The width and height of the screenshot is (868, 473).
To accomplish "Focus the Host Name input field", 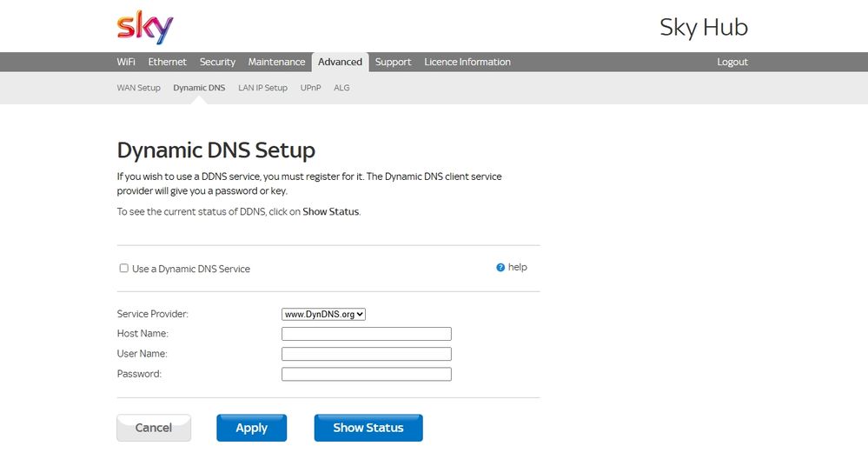I will point(367,333).
